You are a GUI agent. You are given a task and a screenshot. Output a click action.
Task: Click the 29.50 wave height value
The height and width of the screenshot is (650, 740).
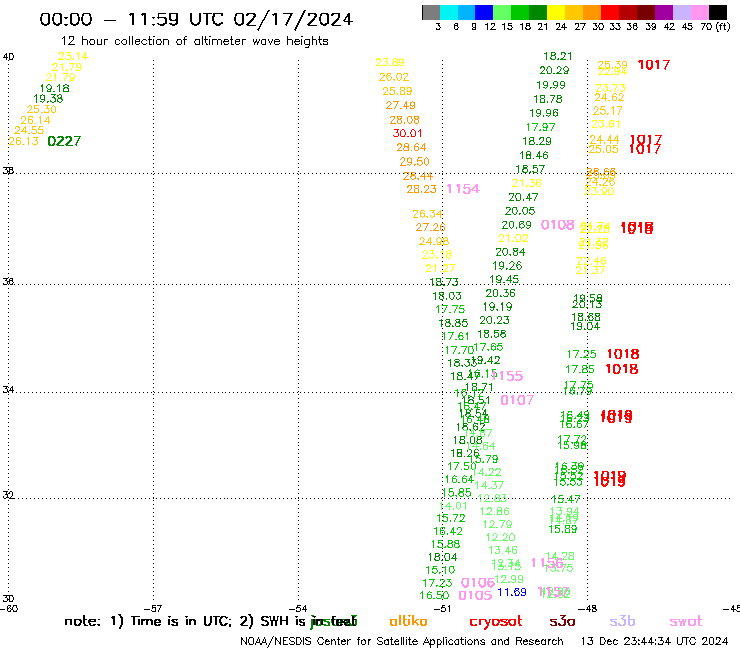point(414,161)
